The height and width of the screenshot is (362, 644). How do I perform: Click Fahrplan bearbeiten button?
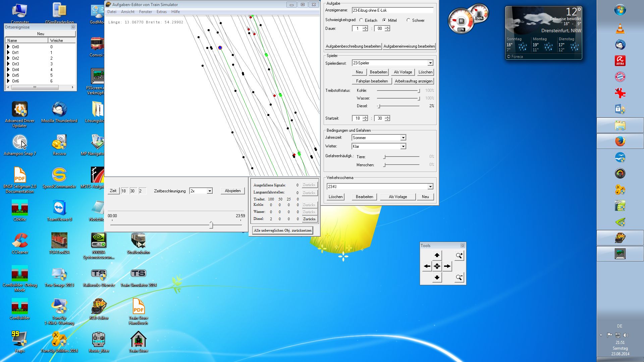tap(372, 81)
